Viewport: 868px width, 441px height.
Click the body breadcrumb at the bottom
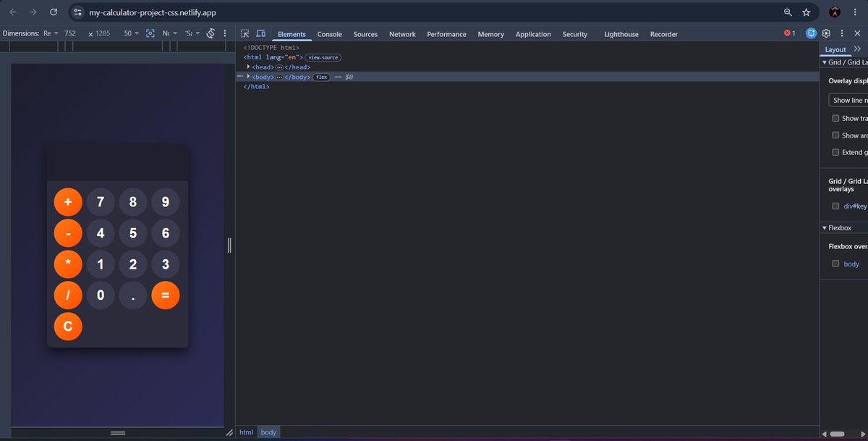coord(268,432)
